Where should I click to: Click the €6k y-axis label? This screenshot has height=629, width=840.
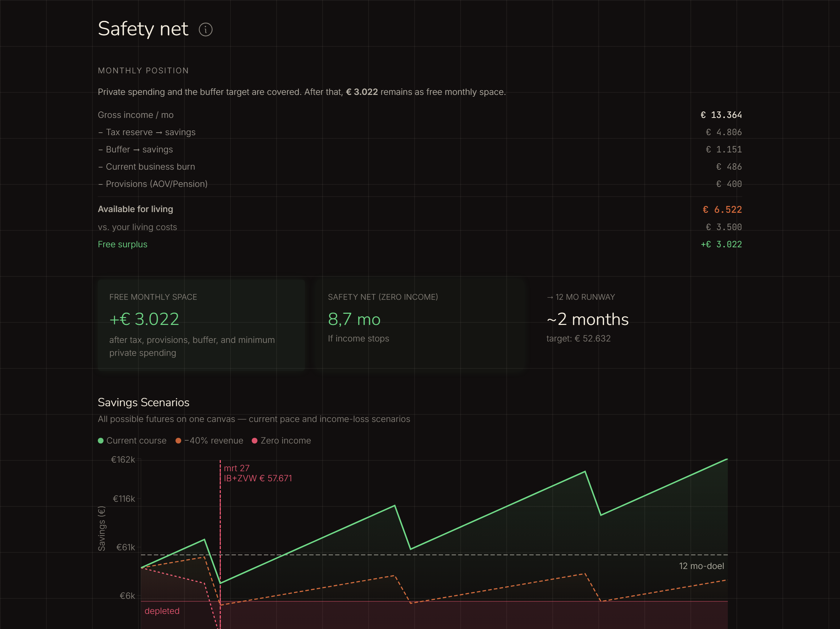coord(127,596)
